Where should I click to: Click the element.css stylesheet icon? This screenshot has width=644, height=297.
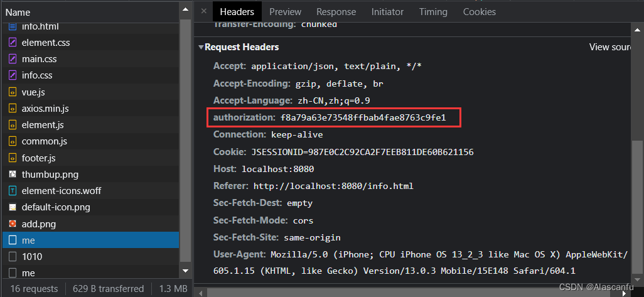pyautogui.click(x=13, y=42)
